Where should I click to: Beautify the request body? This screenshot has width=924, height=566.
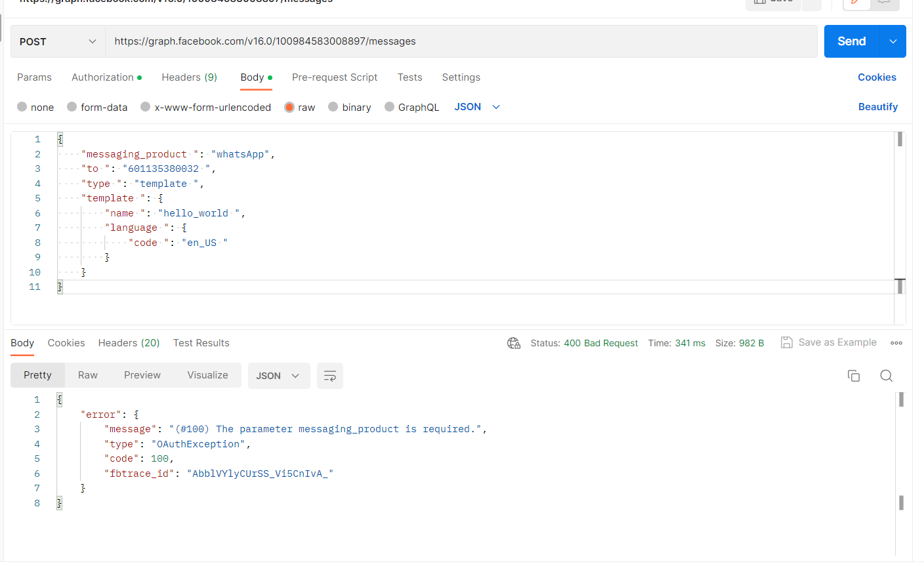tap(877, 107)
